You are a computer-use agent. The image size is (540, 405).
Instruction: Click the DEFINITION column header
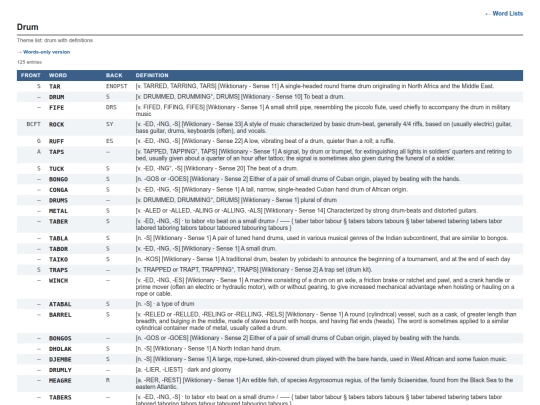[x=152, y=75]
